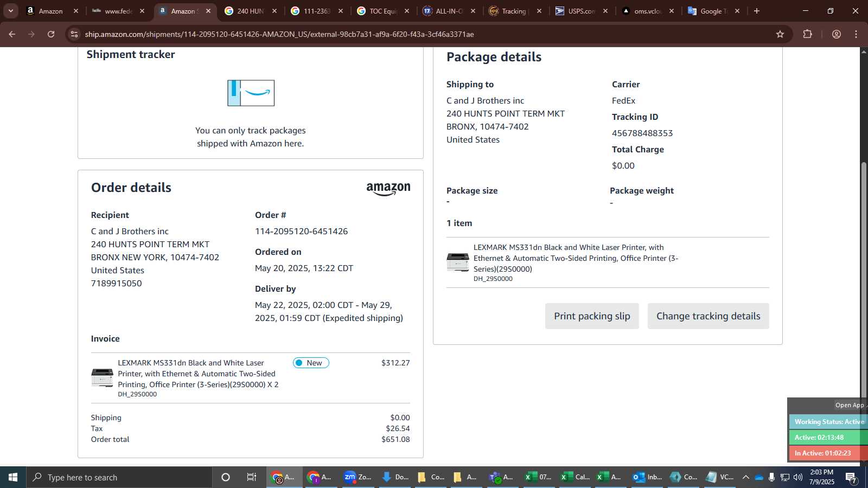Reload the Amazon shipment page
Screen dimensions: 868x488
tap(51, 34)
